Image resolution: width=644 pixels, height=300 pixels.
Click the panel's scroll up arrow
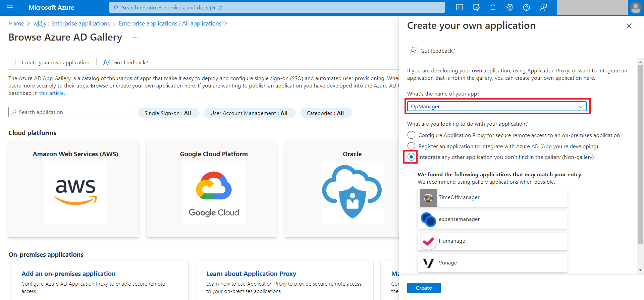click(x=640, y=62)
